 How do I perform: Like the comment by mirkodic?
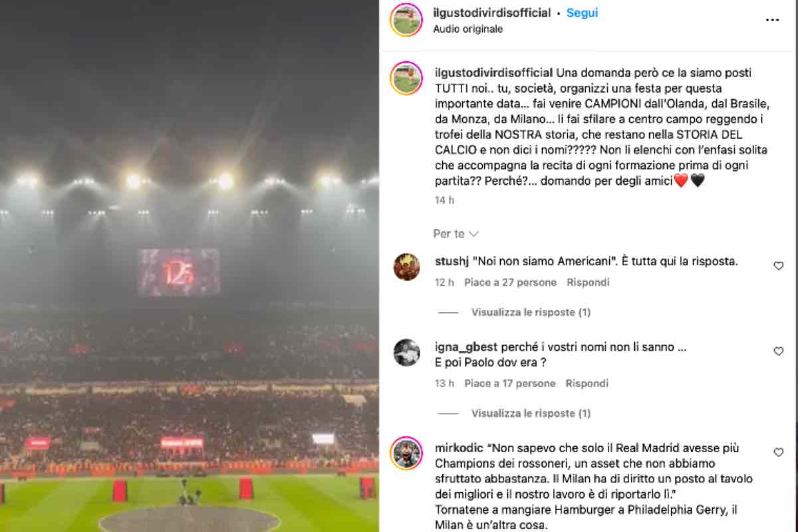(778, 452)
